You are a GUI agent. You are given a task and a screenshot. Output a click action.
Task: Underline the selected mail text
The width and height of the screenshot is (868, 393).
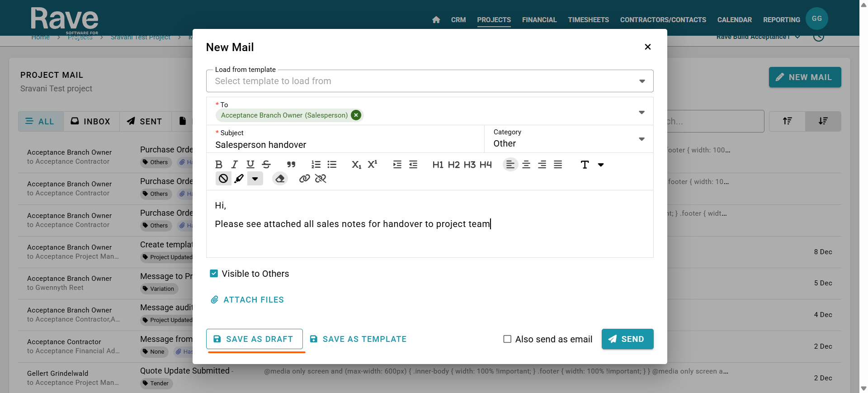[250, 165]
